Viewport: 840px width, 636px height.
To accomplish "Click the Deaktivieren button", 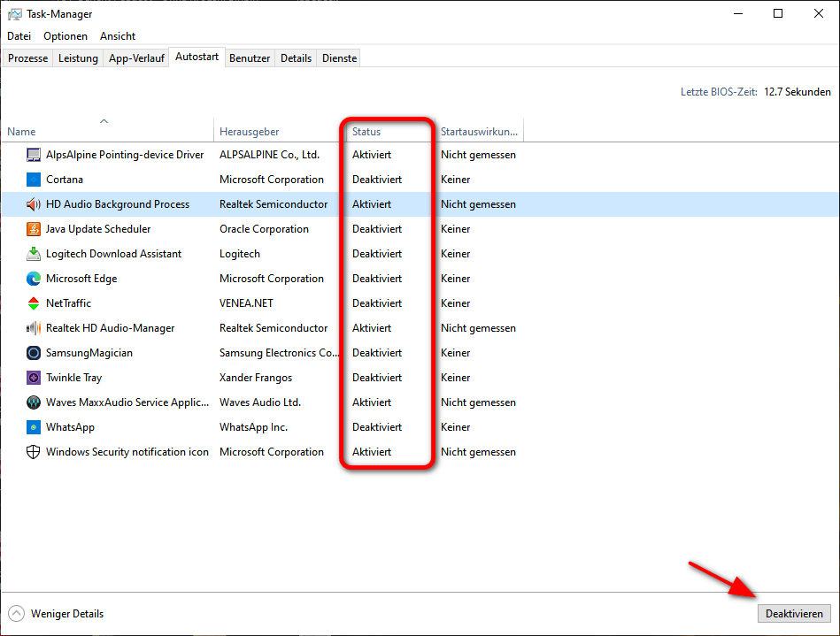I will (x=794, y=613).
